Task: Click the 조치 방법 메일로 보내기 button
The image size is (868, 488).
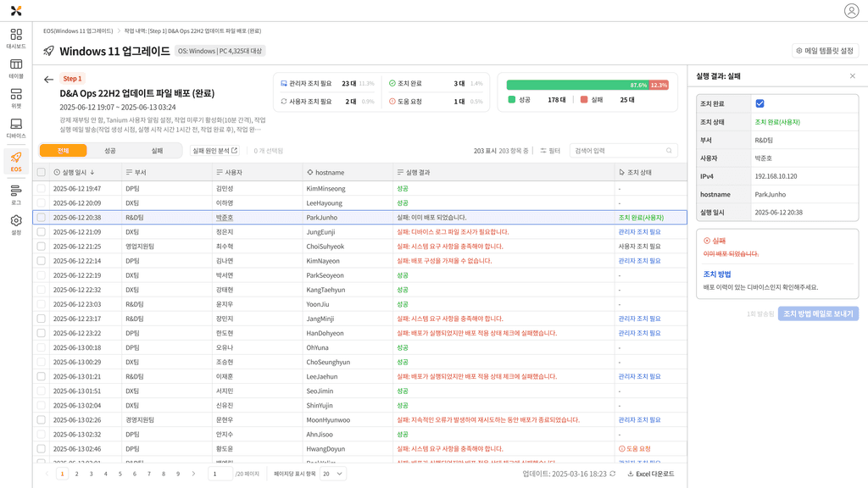Action: [x=818, y=313]
